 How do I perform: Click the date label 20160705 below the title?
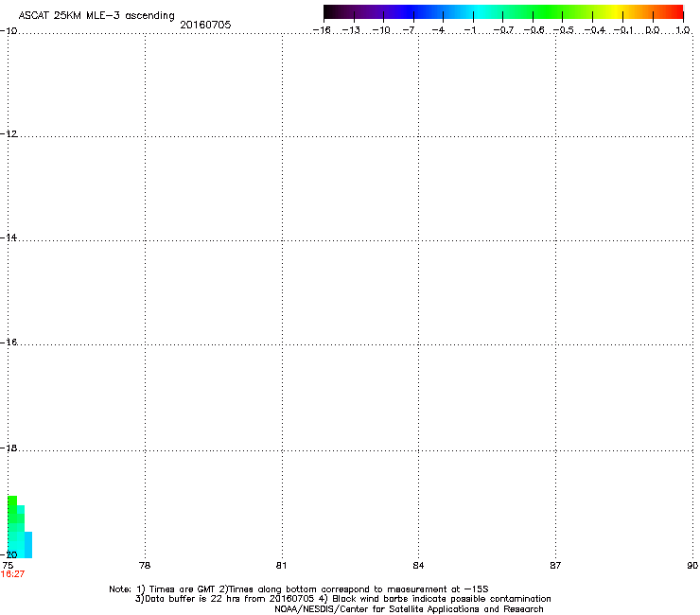205,25
